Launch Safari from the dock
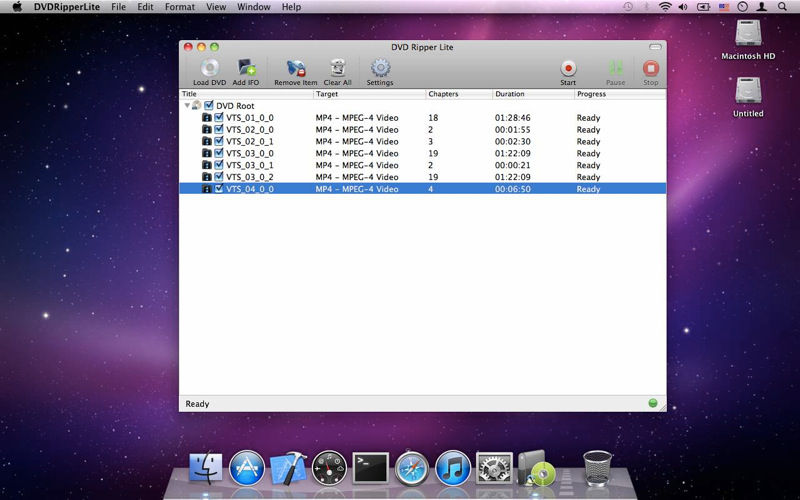The height and width of the screenshot is (500, 800). pyautogui.click(x=412, y=468)
